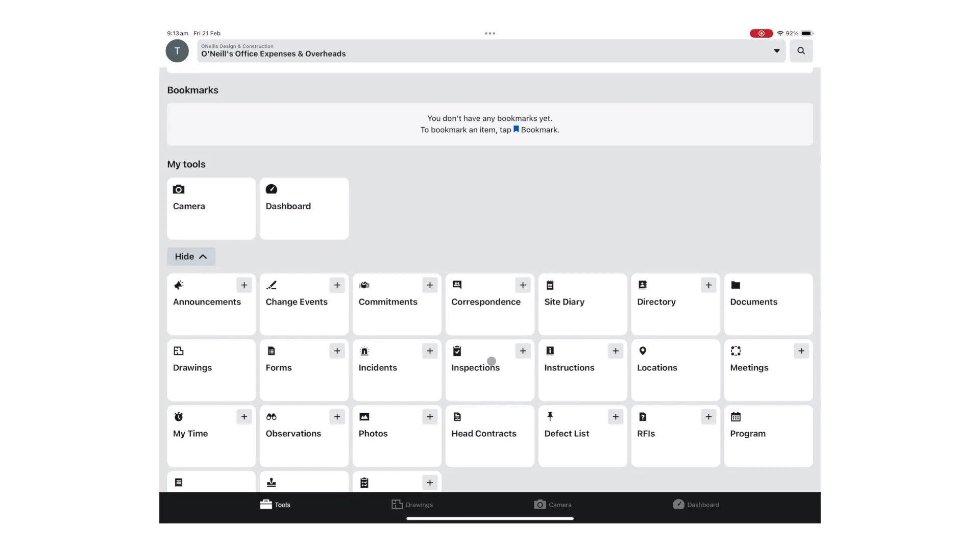This screenshot has height=551, width=980.
Task: Click the search magnifier button
Action: click(801, 51)
